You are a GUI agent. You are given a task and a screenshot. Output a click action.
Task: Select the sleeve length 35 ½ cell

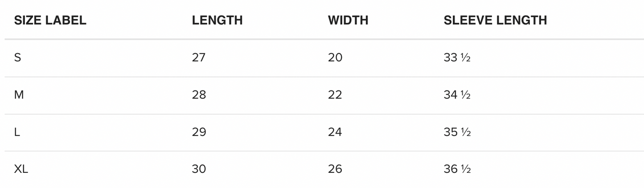(x=457, y=132)
